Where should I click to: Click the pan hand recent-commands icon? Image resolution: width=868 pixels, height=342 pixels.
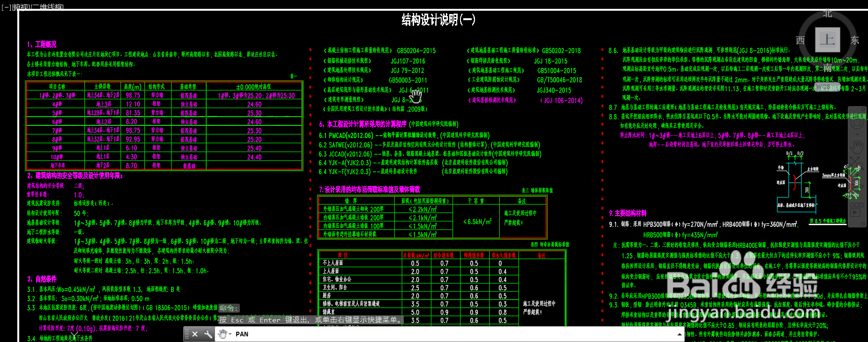coord(223,334)
